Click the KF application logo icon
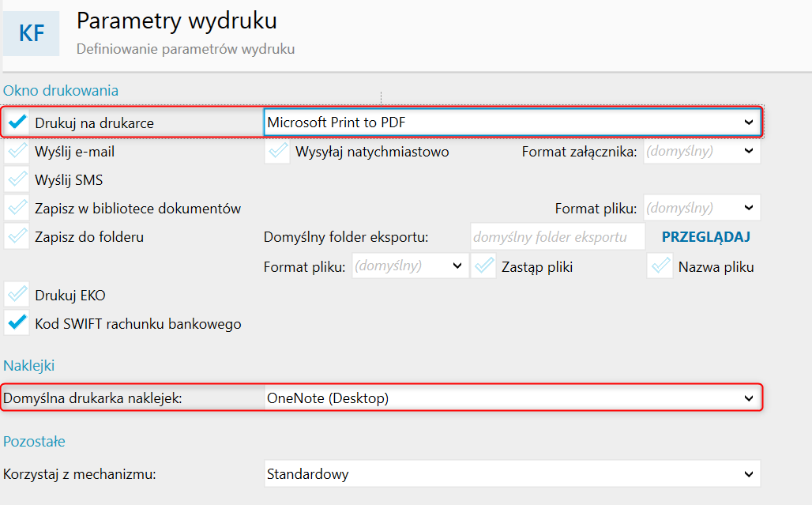Screen dimensions: 812x505 [x=32, y=33]
